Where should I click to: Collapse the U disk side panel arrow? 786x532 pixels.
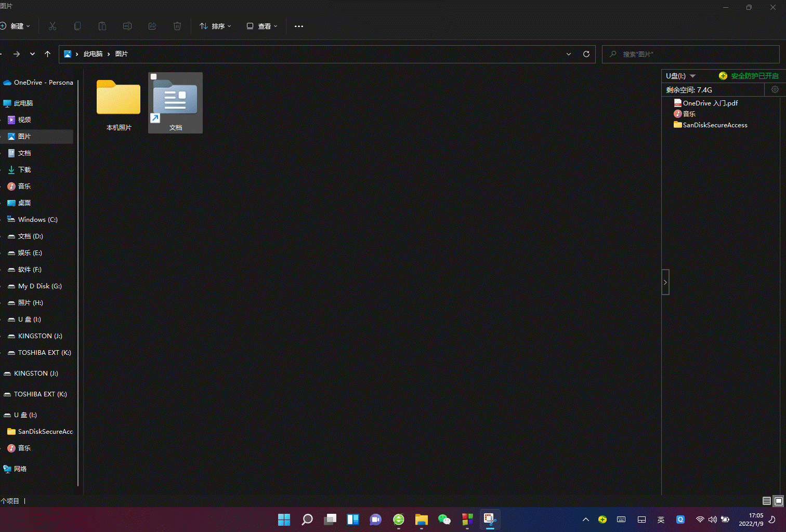[665, 282]
